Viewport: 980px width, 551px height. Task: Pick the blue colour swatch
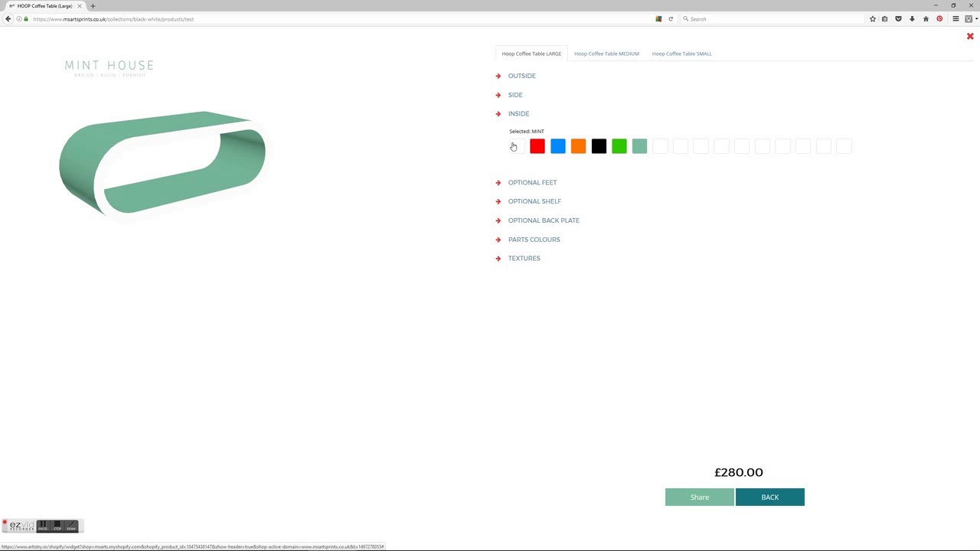pyautogui.click(x=558, y=146)
